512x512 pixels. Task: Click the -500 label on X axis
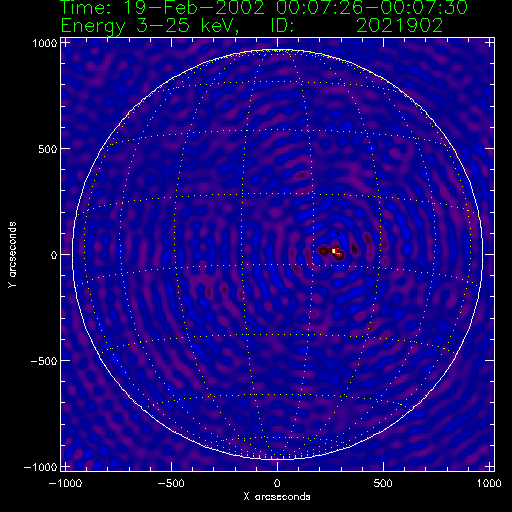tap(170, 483)
